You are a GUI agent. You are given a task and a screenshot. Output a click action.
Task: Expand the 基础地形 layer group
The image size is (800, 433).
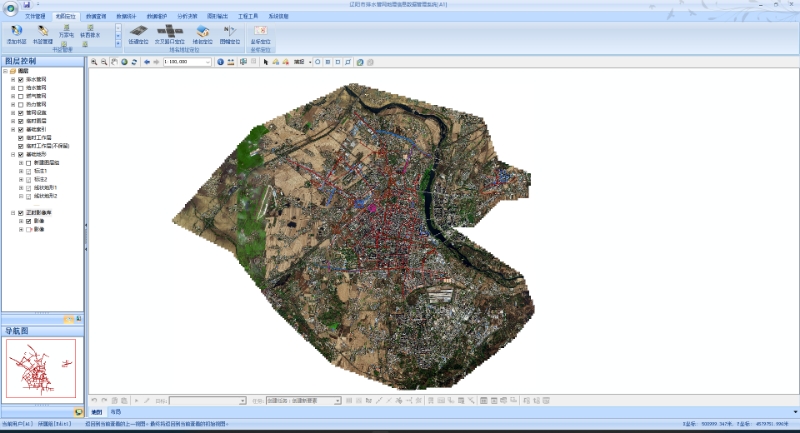[x=13, y=155]
